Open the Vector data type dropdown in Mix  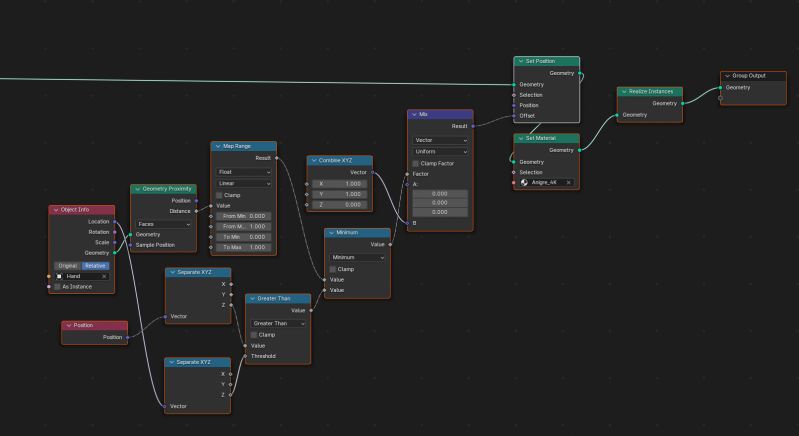(x=440, y=140)
